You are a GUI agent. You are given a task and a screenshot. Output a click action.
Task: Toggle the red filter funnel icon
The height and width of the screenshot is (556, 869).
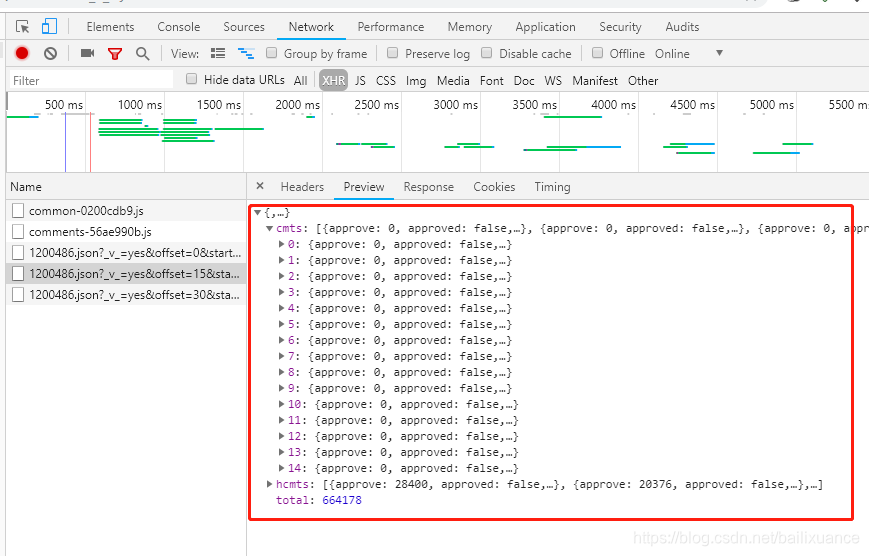tap(115, 54)
